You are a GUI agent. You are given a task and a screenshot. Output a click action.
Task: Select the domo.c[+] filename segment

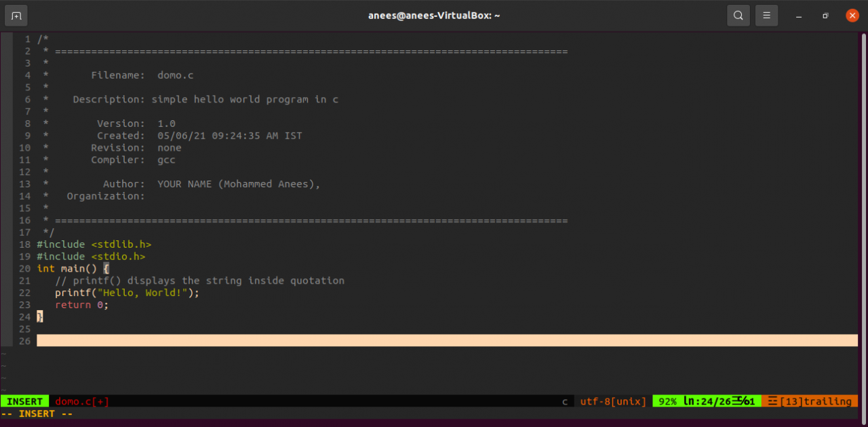(x=81, y=401)
